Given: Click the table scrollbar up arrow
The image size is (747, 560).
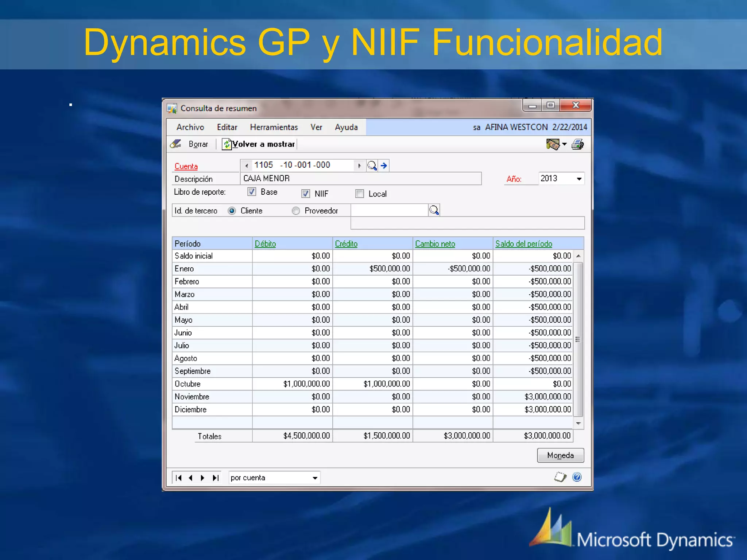Looking at the screenshot, I should pyautogui.click(x=578, y=256).
